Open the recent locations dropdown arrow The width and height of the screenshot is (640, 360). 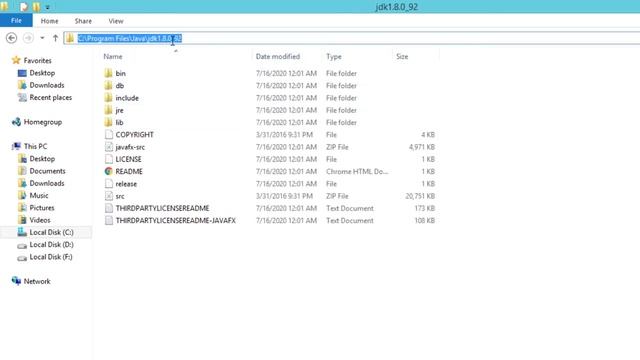(42, 38)
